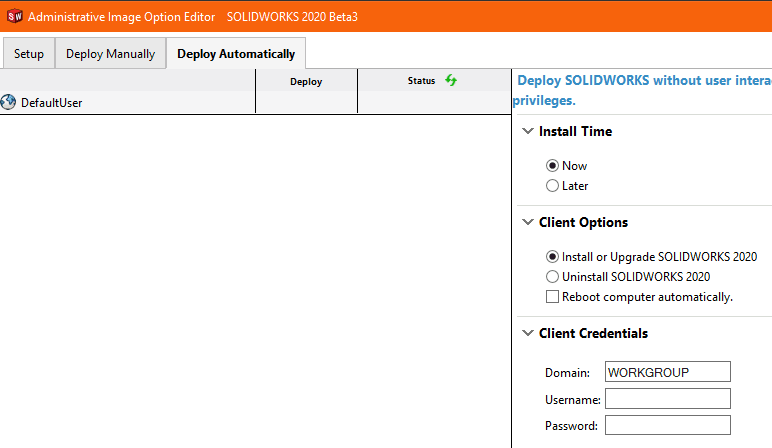The image size is (772, 448).
Task: Click the Username: label
Action: pos(573,400)
